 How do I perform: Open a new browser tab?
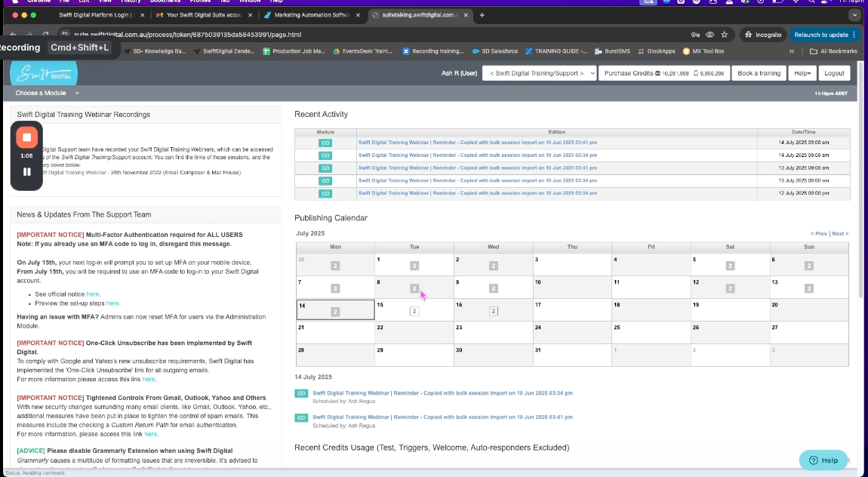(x=482, y=16)
